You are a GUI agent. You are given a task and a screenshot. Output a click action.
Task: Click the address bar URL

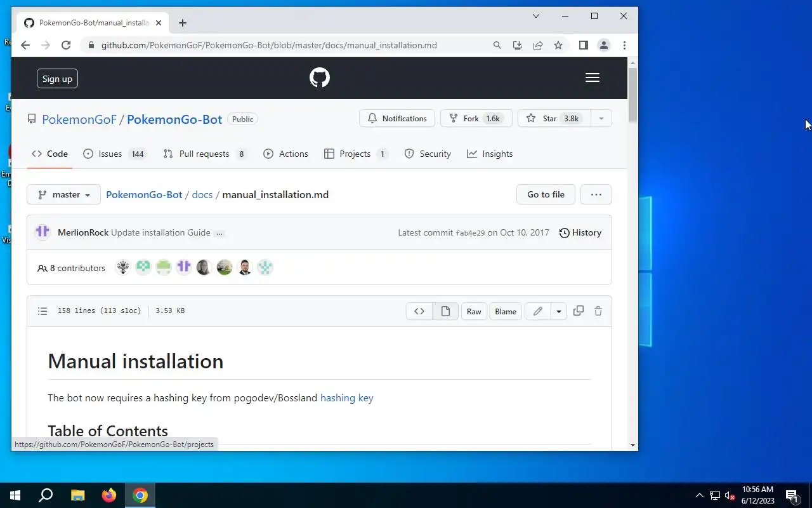coord(269,45)
